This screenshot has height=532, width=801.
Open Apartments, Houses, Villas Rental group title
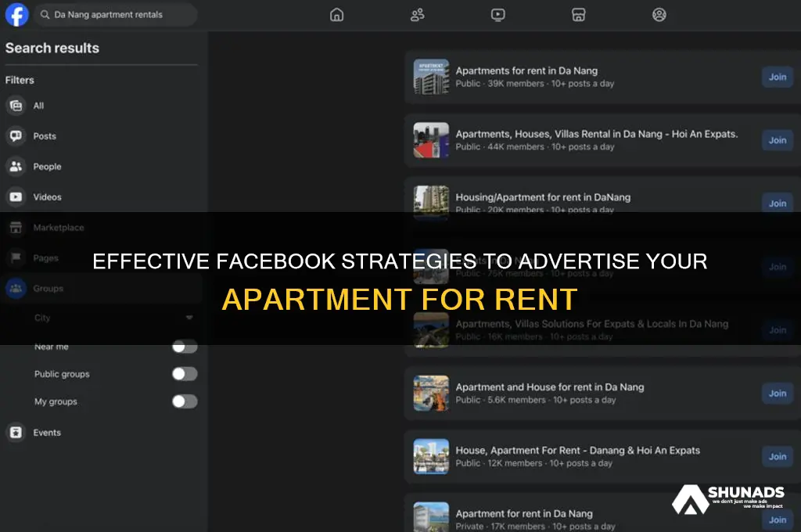pos(597,135)
